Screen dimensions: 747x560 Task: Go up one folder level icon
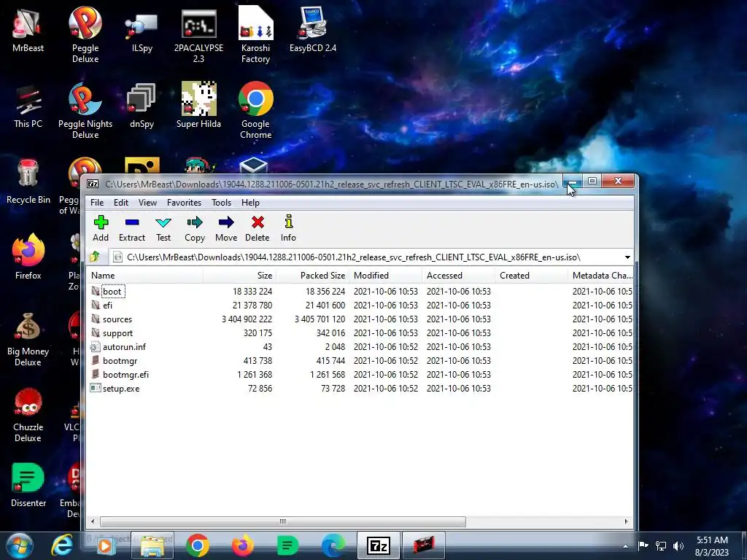tap(95, 257)
